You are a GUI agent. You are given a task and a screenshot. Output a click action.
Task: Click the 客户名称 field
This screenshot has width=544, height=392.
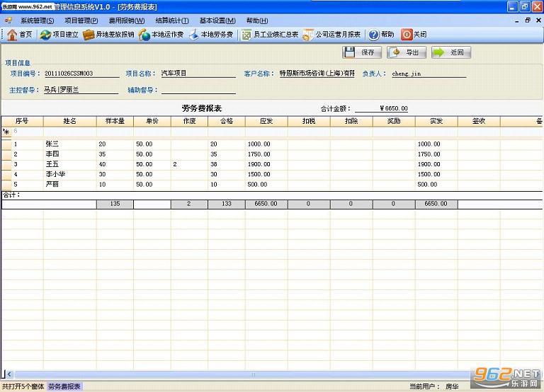317,73
